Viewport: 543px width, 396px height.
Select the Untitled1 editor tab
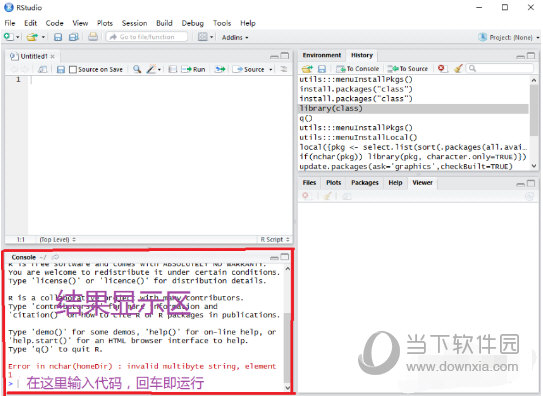click(x=33, y=56)
